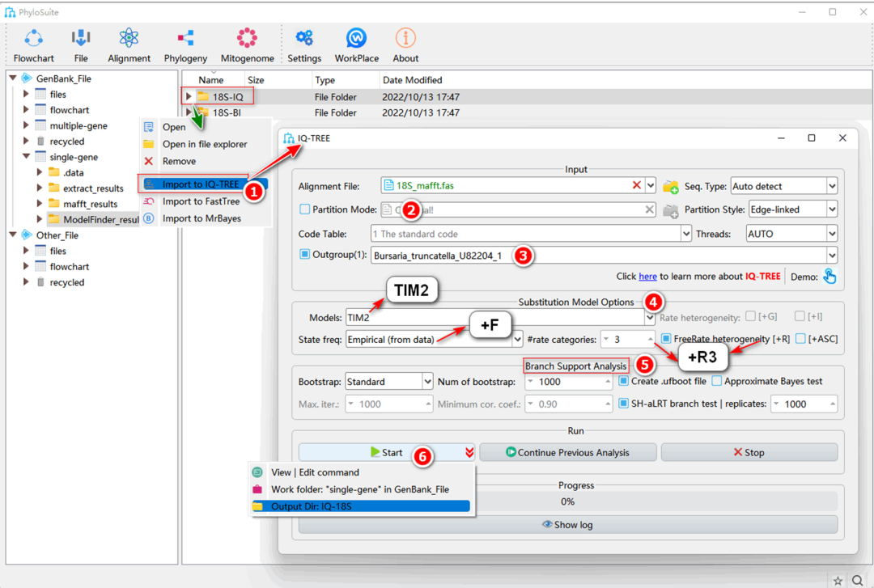Viewport: 874px width, 588px height.
Task: Click the Demo hand pointer icon
Action: [x=829, y=276]
